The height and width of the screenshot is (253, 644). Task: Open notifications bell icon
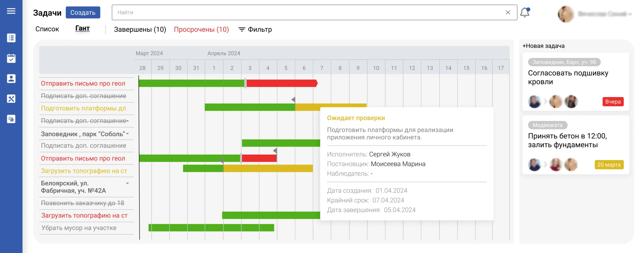click(525, 12)
